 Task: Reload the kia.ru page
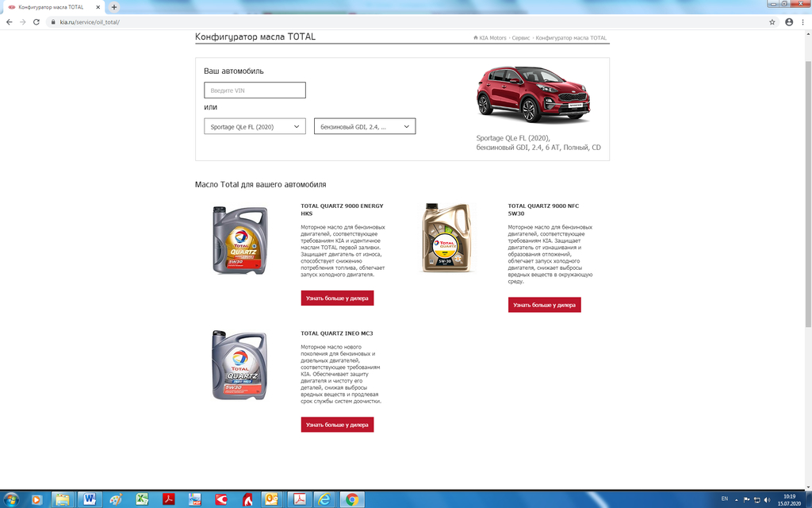coord(36,21)
